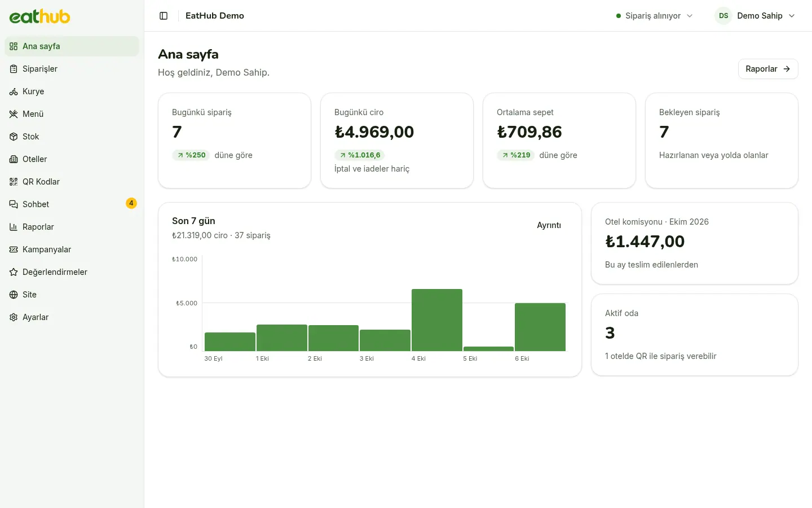Screen dimensions: 812x508
Task: Open the Sipariş alınıyor status dropdown
Action: [655, 16]
